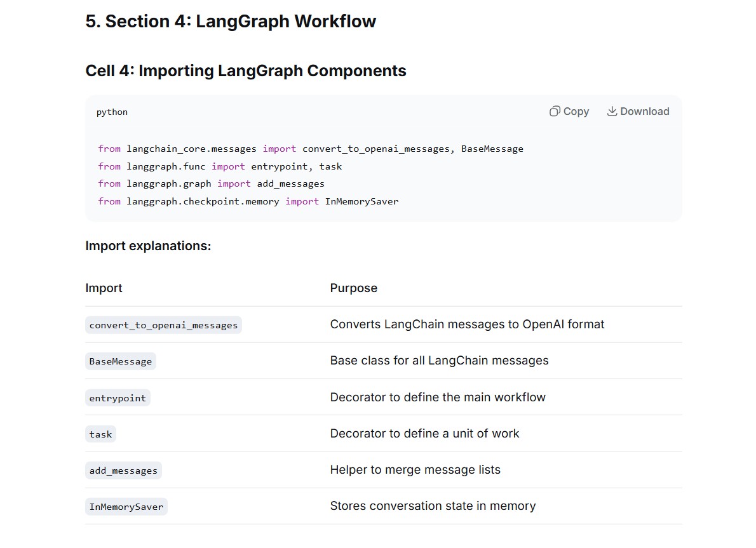Click the convert_to_openai_messages code chip in table
The height and width of the screenshot is (548, 756).
(x=163, y=325)
